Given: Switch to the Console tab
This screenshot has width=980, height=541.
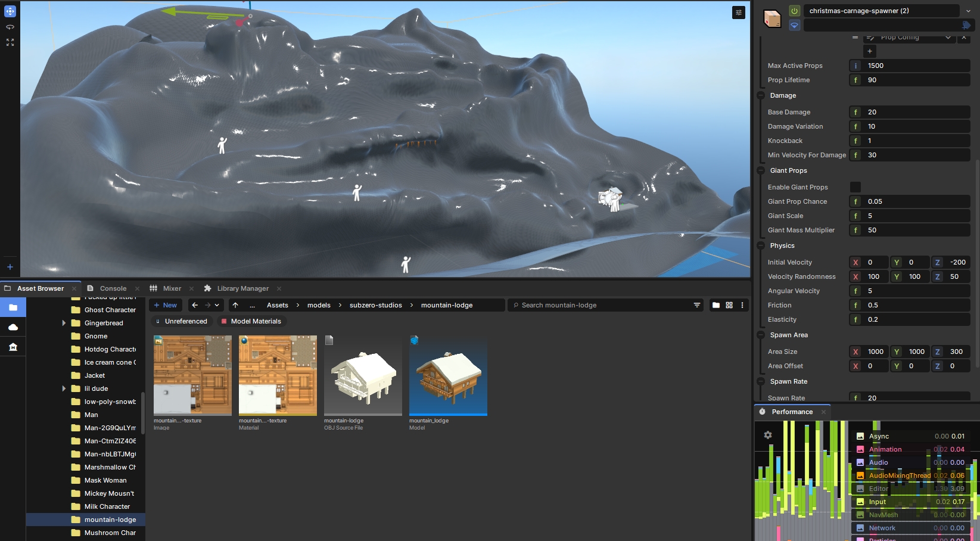Looking at the screenshot, I should point(113,288).
